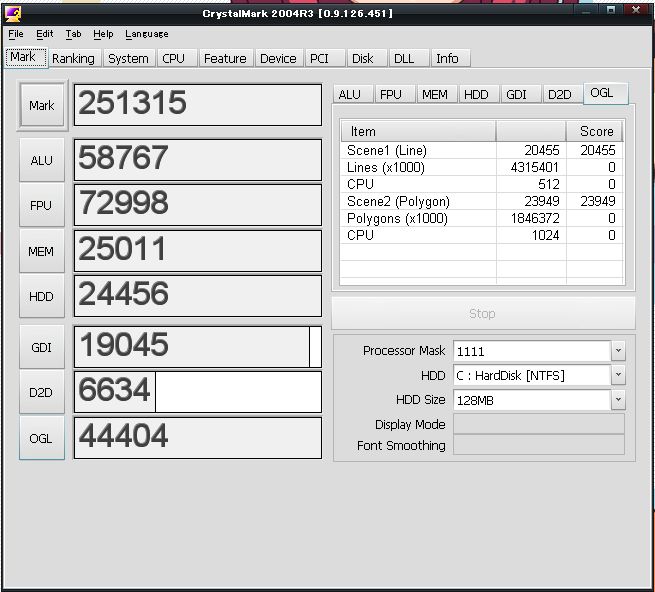Switch to the Disk tab
Viewport: 655px width, 592px height.
[366, 58]
